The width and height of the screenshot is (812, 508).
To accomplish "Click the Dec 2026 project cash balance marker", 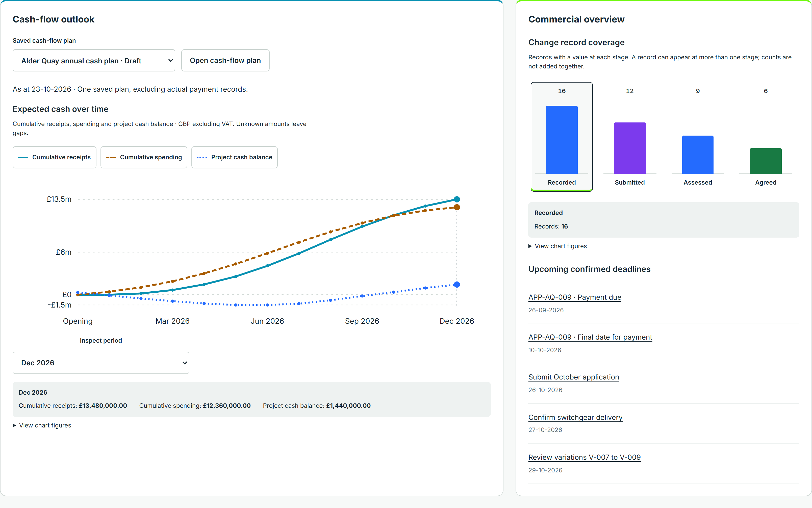I will [x=457, y=285].
